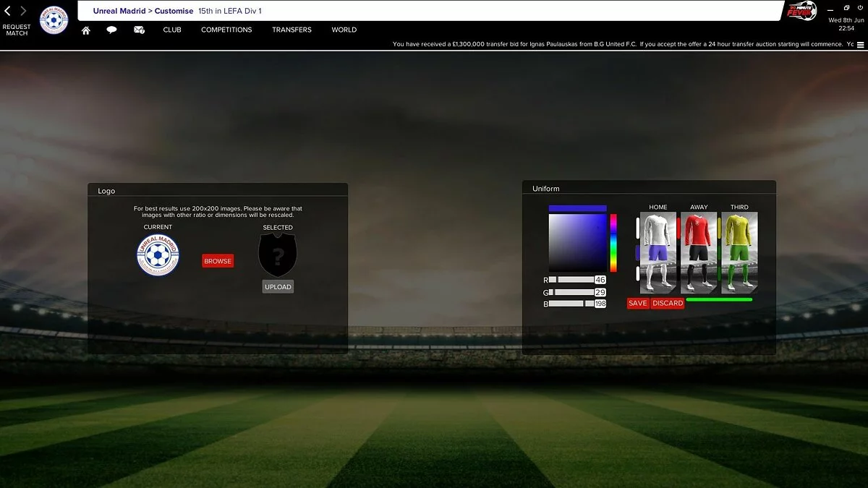Screen dimensions: 868x488
Task: Open the news ticker hamburger menu
Action: pos(860,44)
